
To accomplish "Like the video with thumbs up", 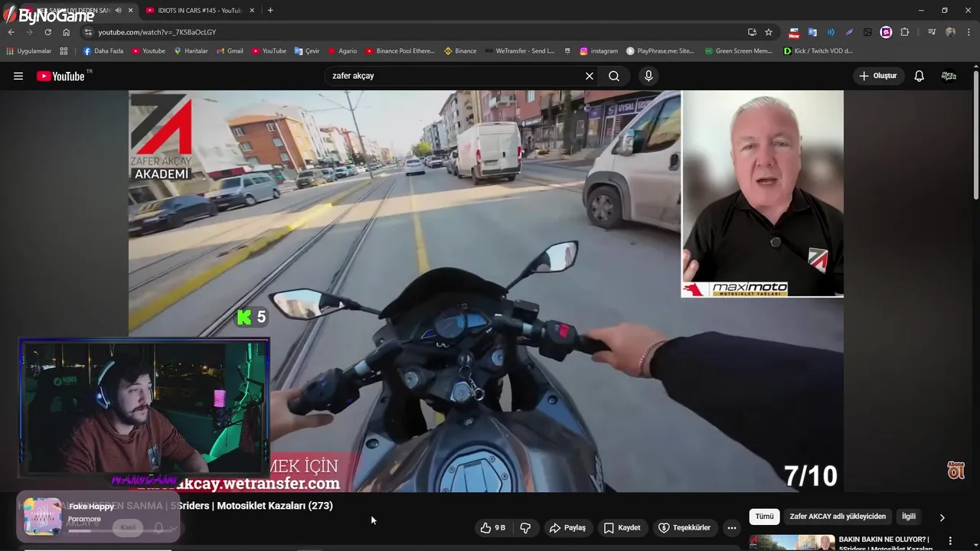I will pos(493,527).
